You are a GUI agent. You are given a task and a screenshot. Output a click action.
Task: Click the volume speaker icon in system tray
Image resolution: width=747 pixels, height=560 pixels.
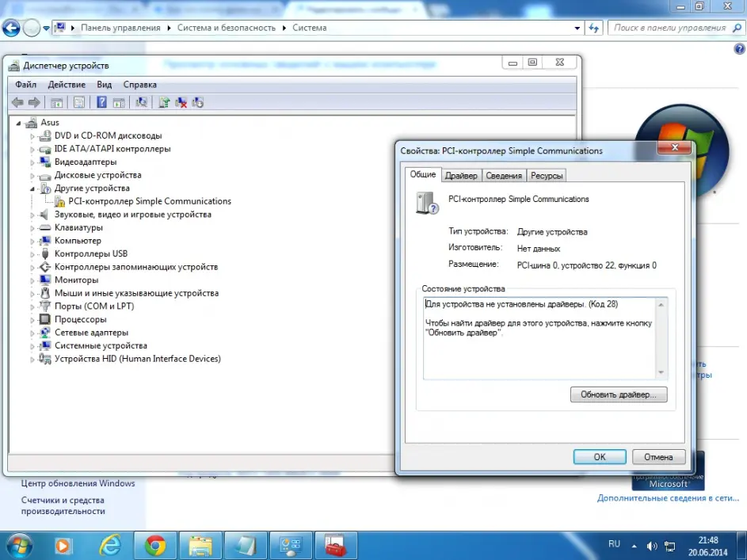tap(652, 546)
